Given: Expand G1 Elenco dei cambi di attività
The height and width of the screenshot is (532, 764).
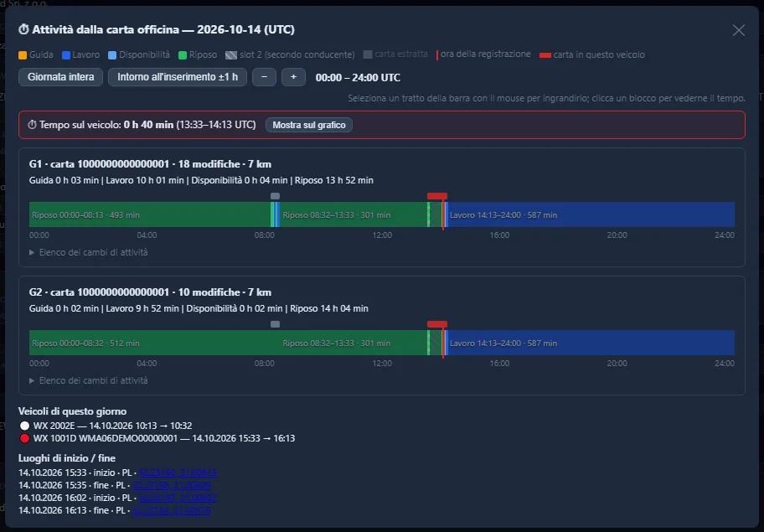Looking at the screenshot, I should pos(88,252).
